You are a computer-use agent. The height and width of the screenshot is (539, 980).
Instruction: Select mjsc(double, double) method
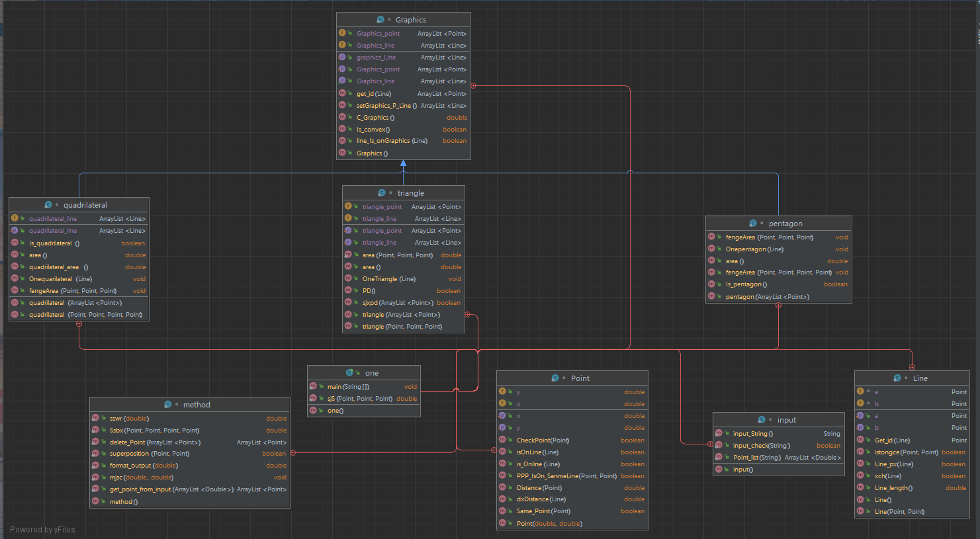pos(142,477)
